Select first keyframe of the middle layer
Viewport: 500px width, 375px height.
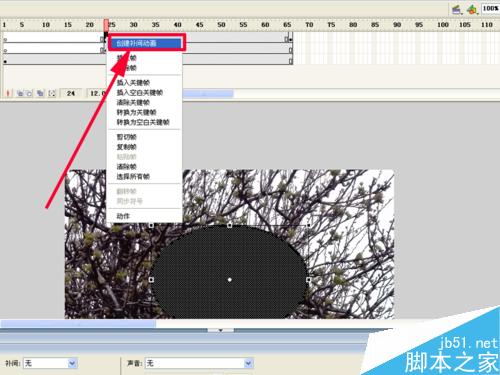(x=5, y=51)
